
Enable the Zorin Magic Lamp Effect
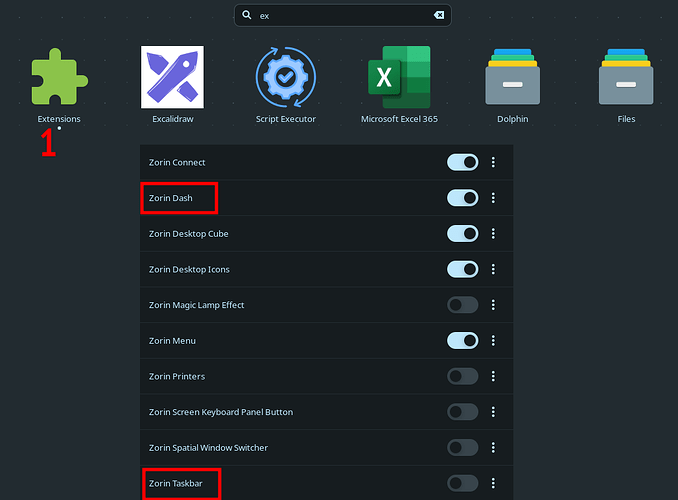coord(462,305)
